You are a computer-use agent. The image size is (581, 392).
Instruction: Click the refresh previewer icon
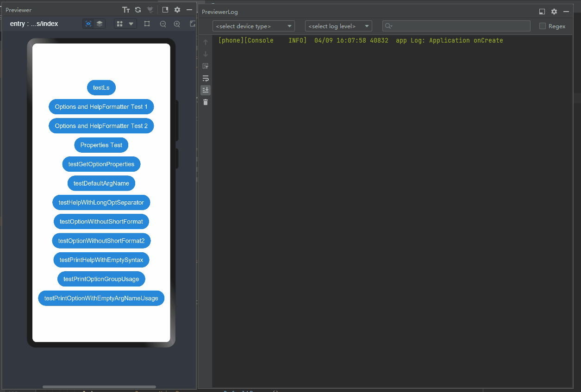(x=138, y=10)
